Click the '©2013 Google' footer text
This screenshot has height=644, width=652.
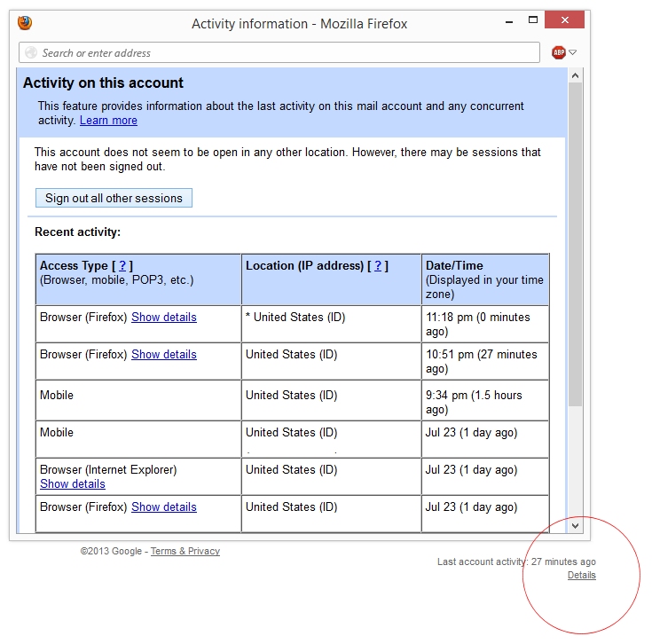click(111, 551)
